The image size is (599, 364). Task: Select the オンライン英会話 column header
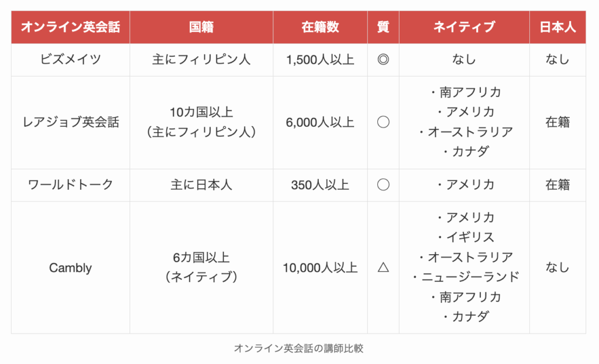click(71, 27)
